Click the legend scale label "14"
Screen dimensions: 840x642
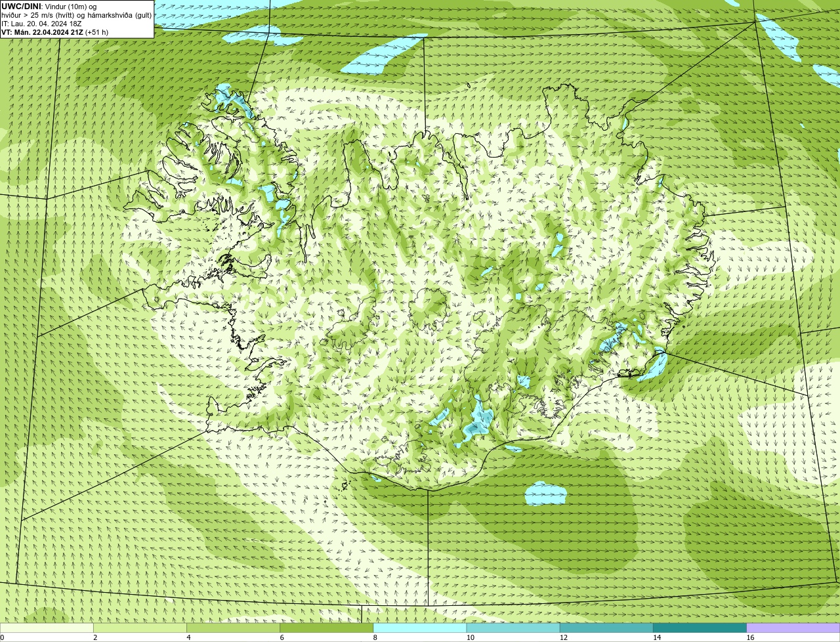(657, 637)
